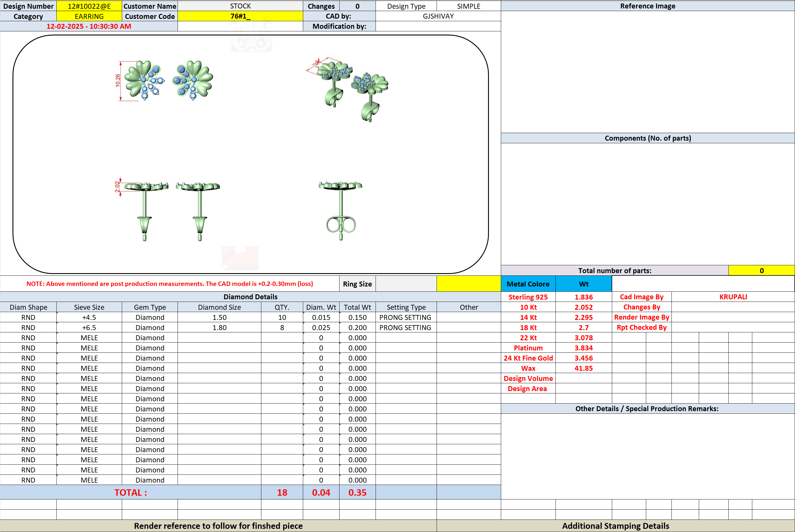Click the Render Image By label

tap(642, 317)
